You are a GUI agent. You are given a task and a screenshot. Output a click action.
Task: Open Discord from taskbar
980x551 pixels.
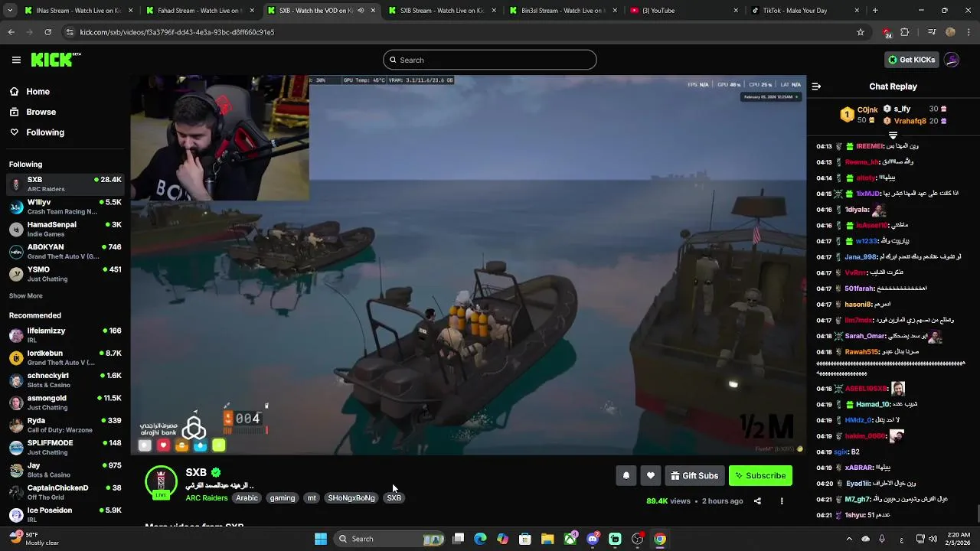(593, 539)
